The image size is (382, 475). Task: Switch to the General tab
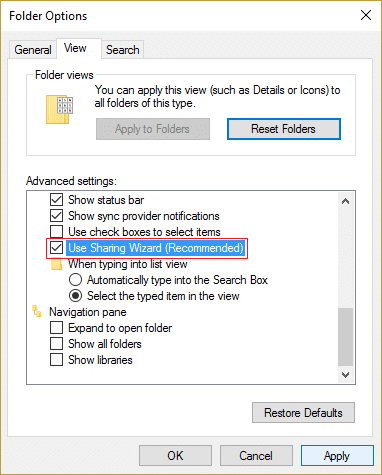click(33, 50)
